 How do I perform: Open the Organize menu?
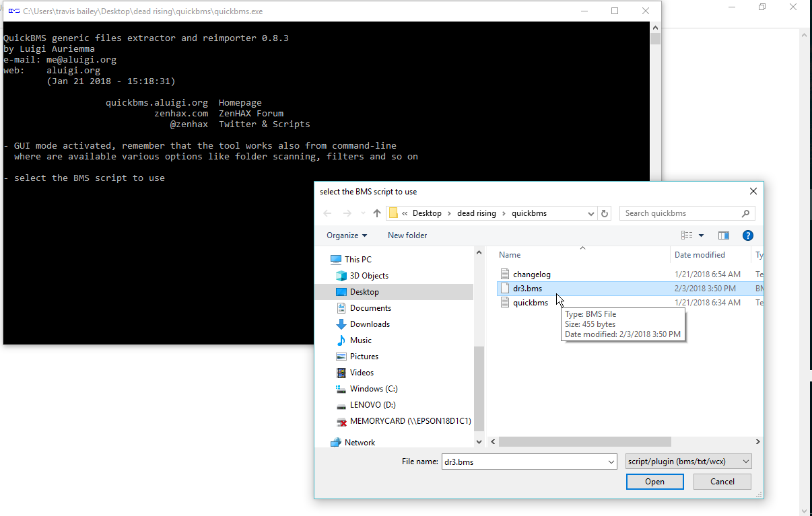pyautogui.click(x=347, y=235)
